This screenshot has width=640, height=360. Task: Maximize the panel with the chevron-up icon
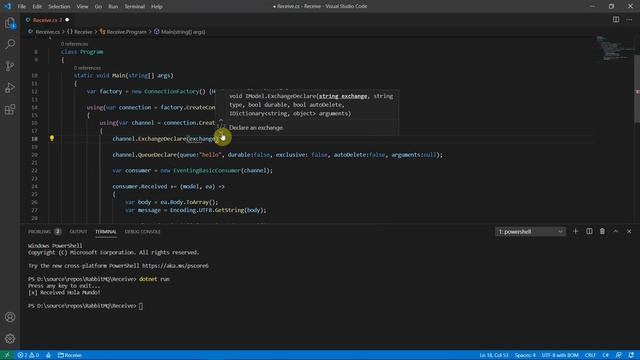pyautogui.click(x=616, y=231)
